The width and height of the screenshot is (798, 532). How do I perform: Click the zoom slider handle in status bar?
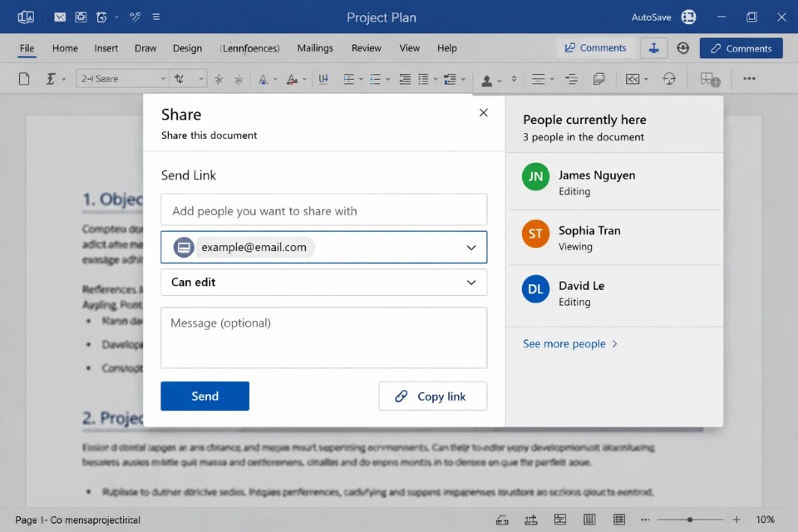click(x=689, y=520)
